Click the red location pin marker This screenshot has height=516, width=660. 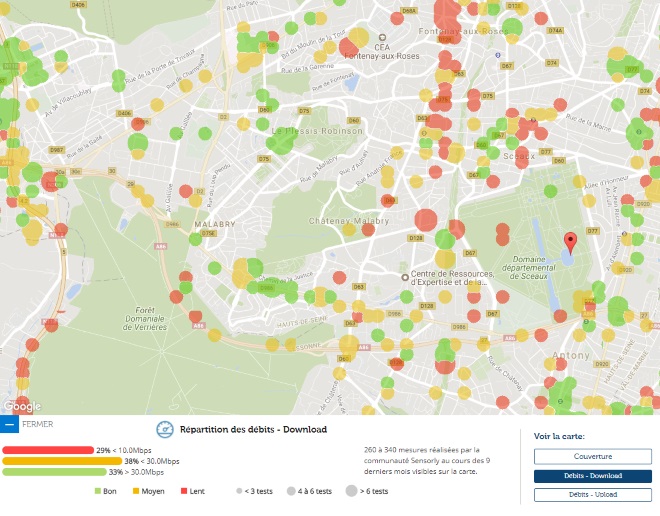(570, 243)
